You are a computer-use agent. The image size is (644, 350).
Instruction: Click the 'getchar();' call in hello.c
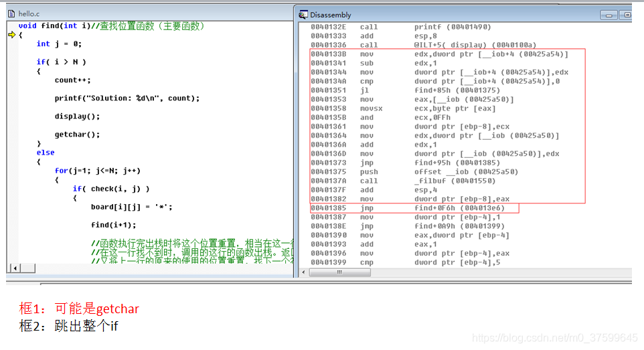click(x=77, y=135)
